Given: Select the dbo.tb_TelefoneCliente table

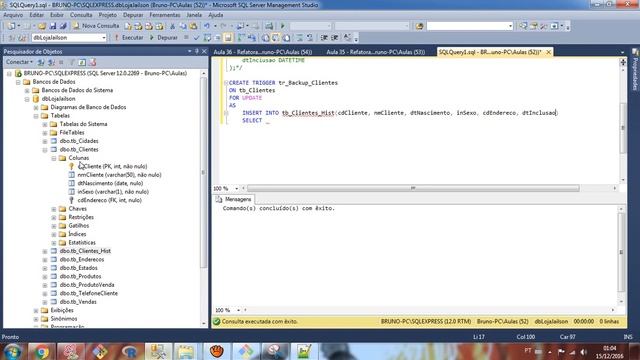Looking at the screenshot, I should point(89,293).
